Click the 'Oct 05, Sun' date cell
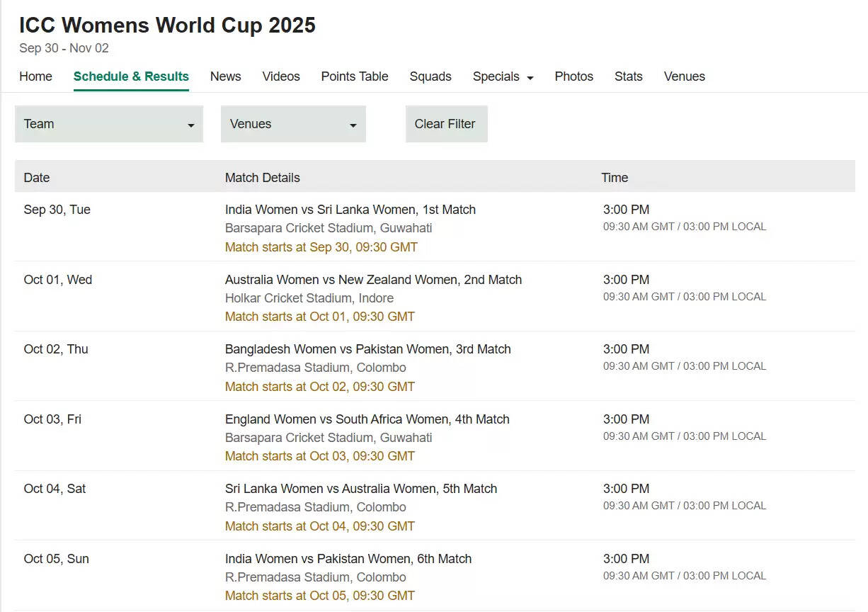Viewport: 868px width, 612px height. click(x=57, y=559)
